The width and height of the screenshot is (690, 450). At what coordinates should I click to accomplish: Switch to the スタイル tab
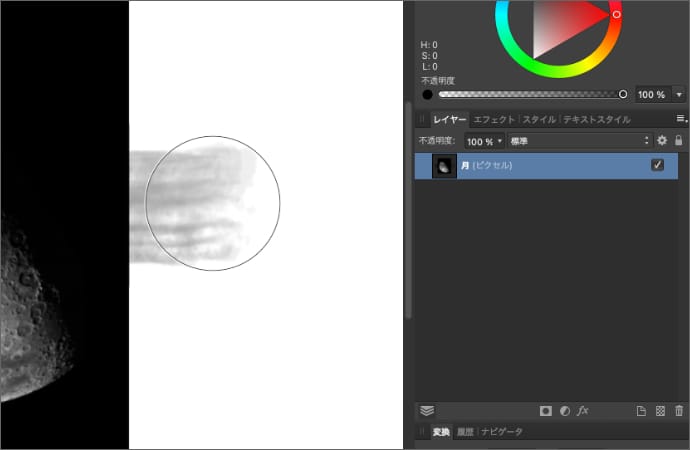tap(540, 119)
